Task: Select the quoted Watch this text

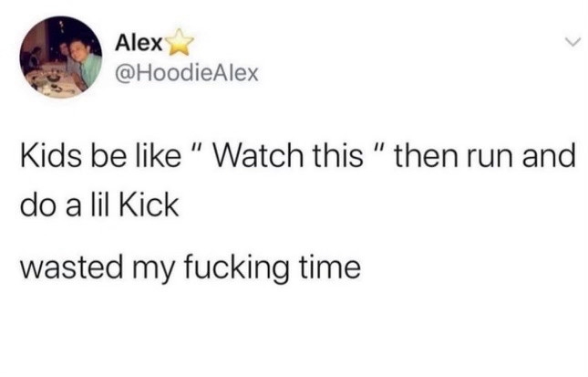Action: 288,155
